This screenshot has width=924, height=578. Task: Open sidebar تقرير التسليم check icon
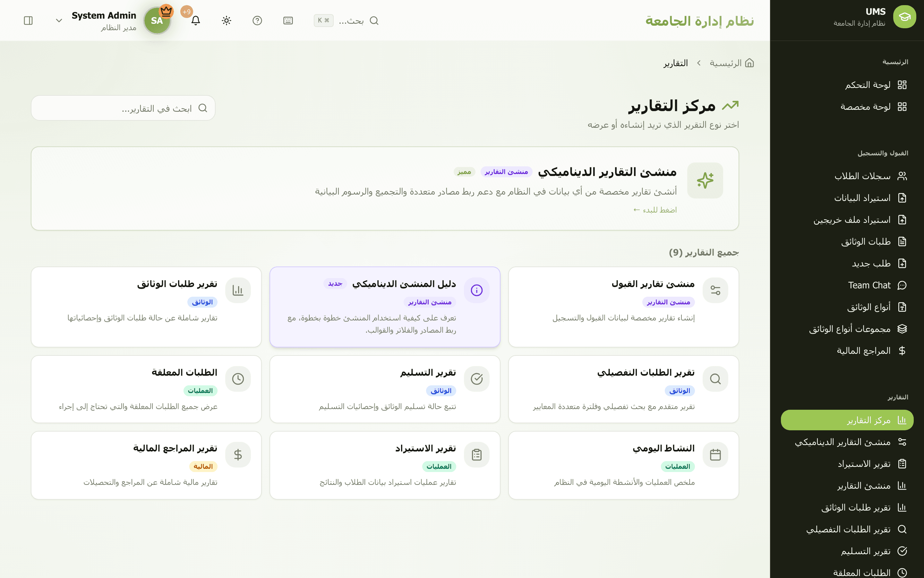(902, 551)
